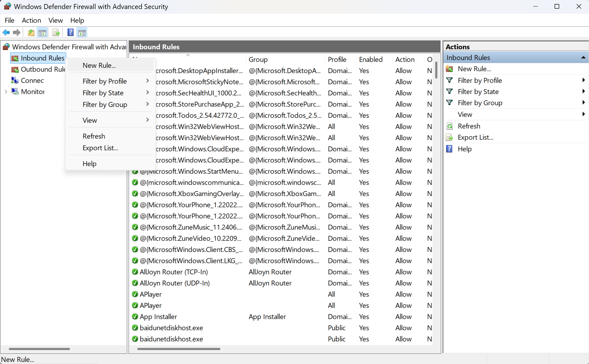Screen dimensions: 589x364
Task: Expand Filter by Group arrow in Actions pane
Action: pyautogui.click(x=583, y=102)
